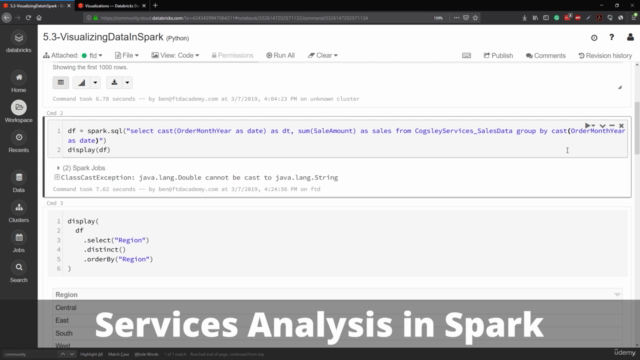This screenshot has width=640, height=360.
Task: Open the page actions ellipsis menu
Action: tap(456, 18)
